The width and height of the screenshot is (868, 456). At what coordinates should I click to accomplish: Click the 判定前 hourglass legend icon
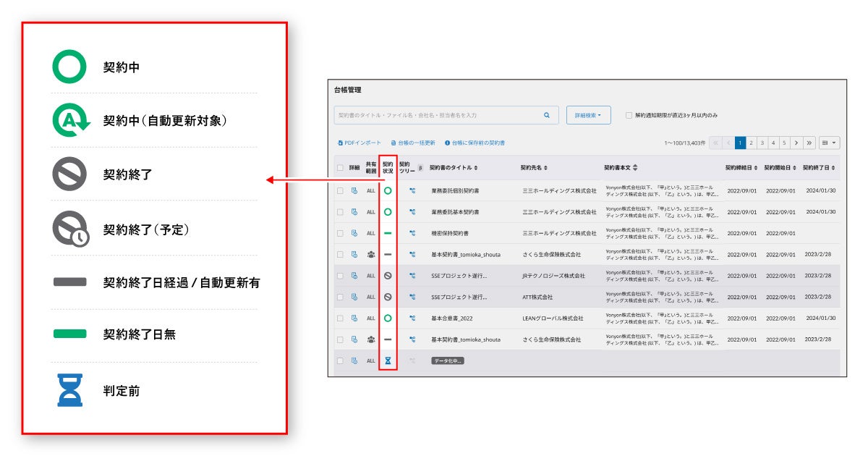[70, 390]
